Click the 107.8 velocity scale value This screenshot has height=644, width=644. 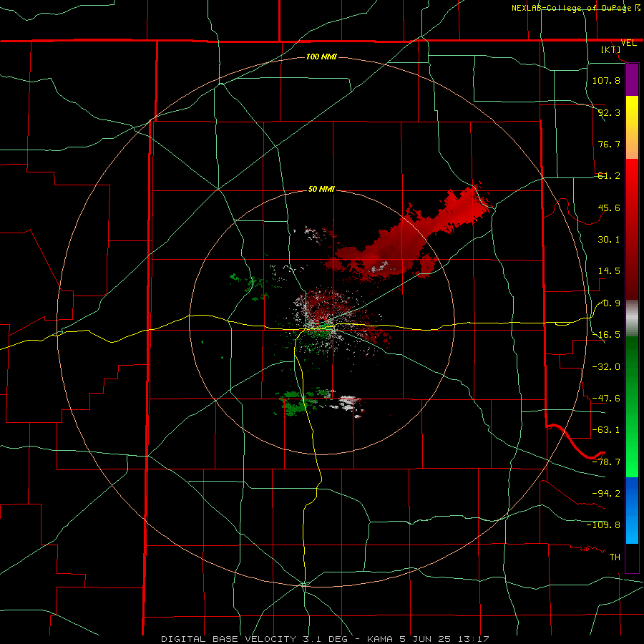click(606, 80)
